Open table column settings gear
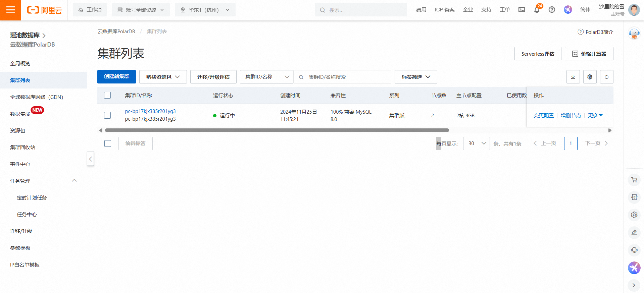This screenshot has height=293, width=644. pyautogui.click(x=590, y=77)
